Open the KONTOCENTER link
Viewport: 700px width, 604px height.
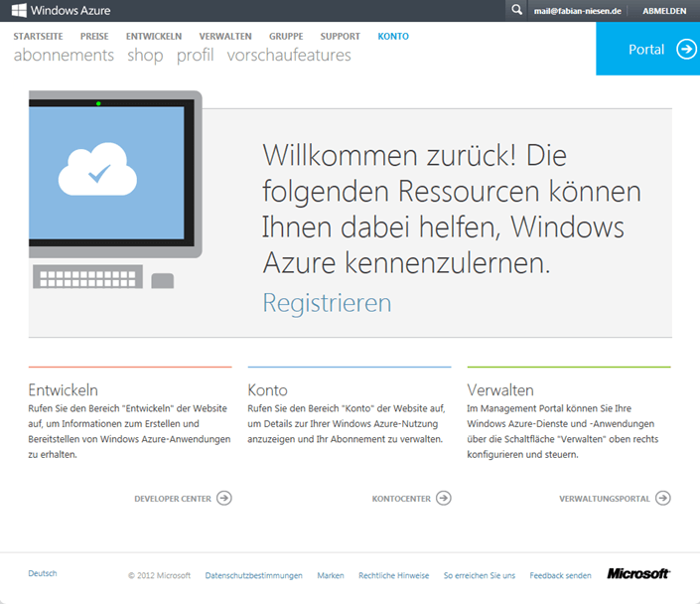[x=401, y=499]
